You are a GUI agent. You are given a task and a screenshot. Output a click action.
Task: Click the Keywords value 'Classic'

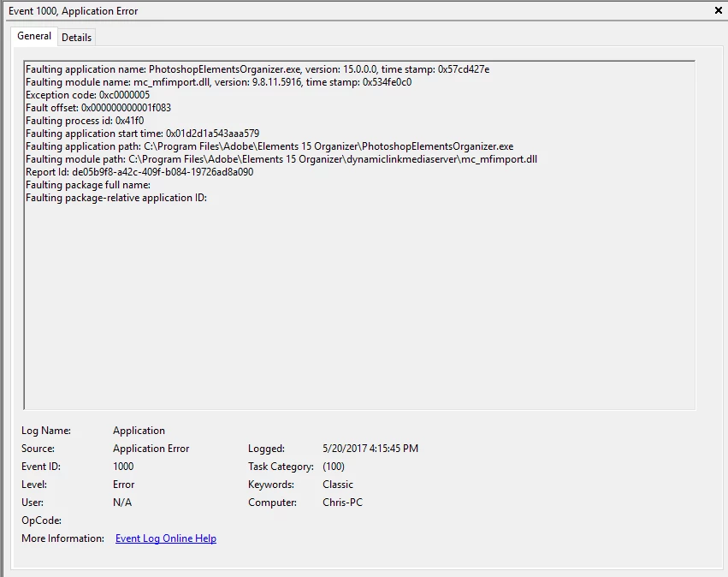click(x=338, y=484)
